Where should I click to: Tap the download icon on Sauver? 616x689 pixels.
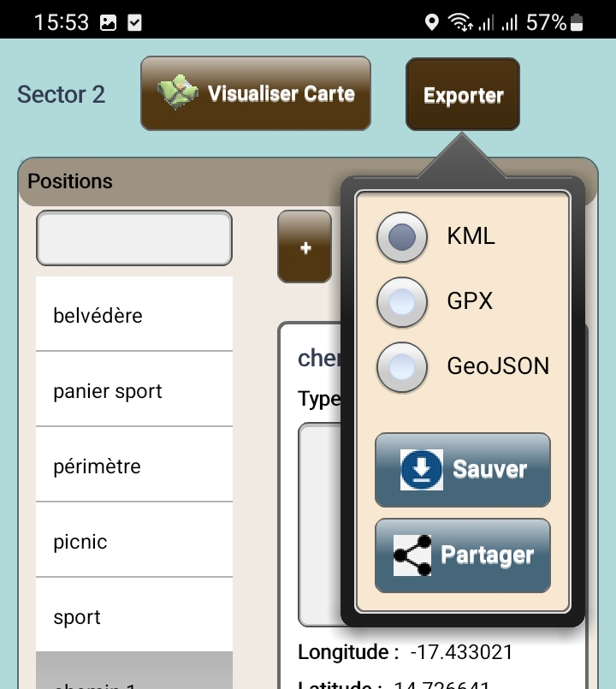(422, 469)
